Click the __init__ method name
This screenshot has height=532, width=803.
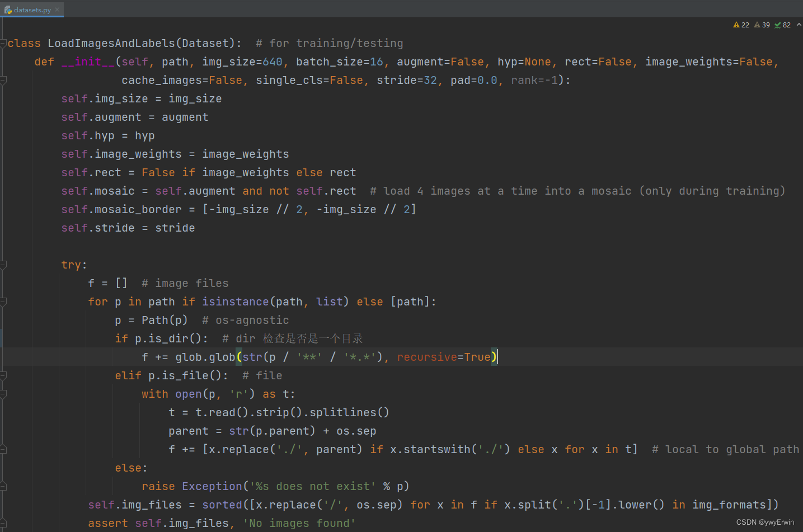[88, 62]
